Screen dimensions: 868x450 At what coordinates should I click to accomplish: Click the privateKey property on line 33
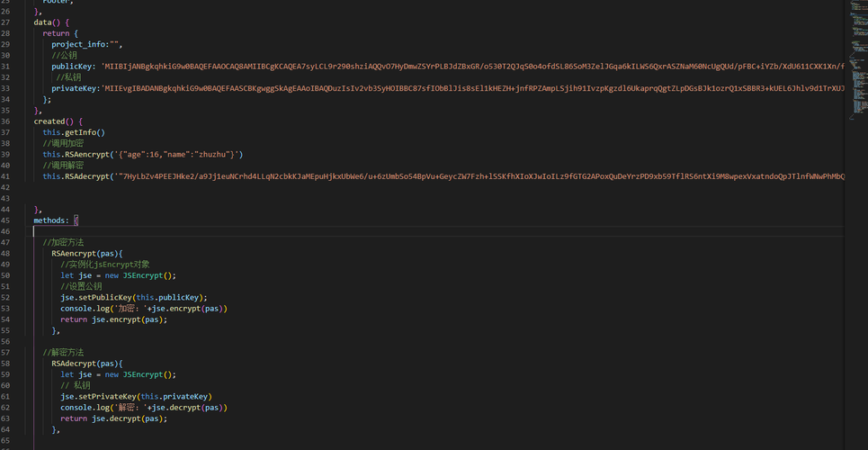[x=75, y=88]
